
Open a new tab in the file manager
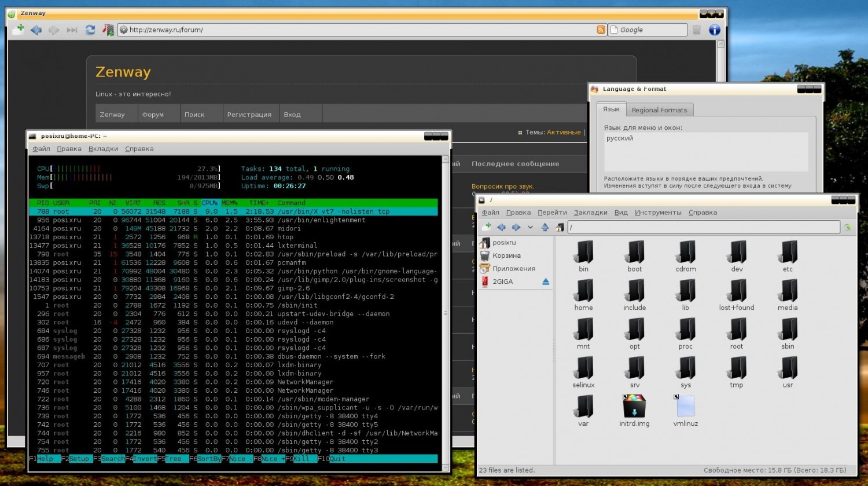click(x=486, y=227)
